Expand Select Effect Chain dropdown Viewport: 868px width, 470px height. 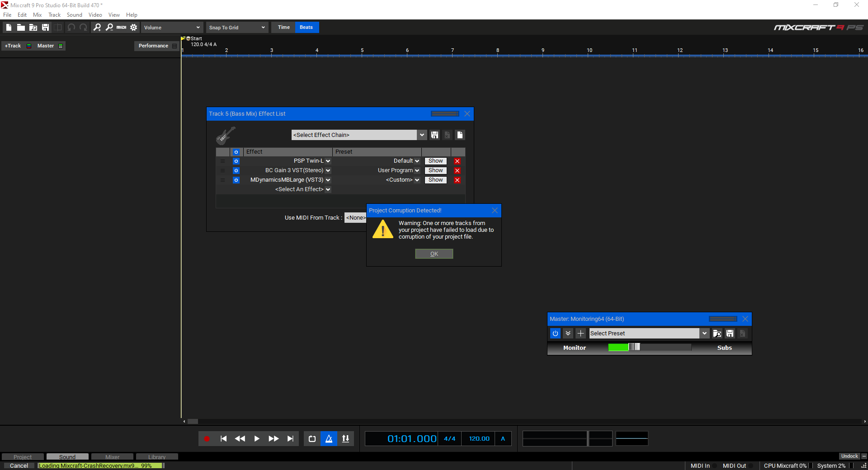422,135
